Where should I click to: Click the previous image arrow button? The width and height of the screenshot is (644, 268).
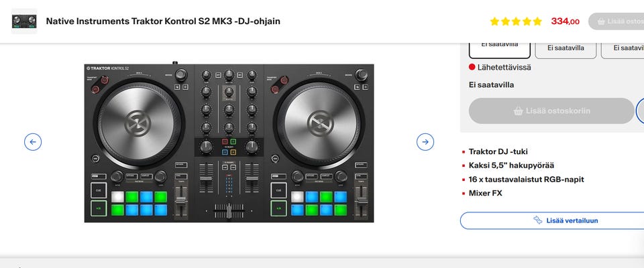point(33,142)
